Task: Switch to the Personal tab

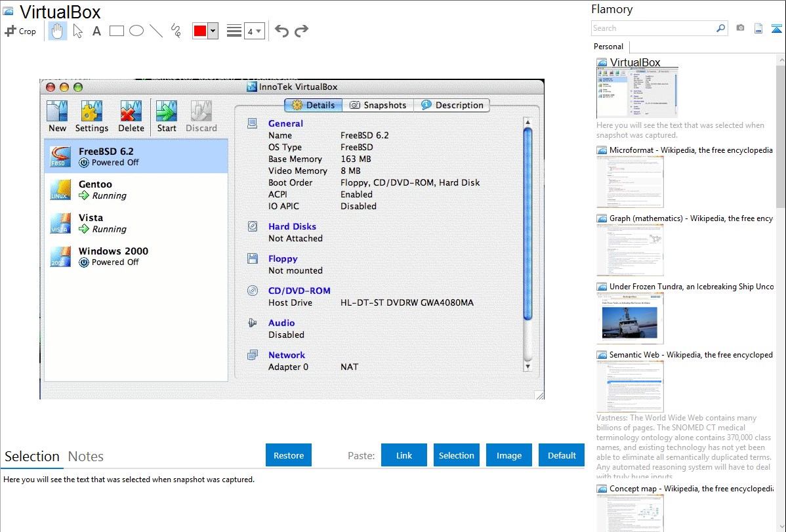Action: click(608, 47)
